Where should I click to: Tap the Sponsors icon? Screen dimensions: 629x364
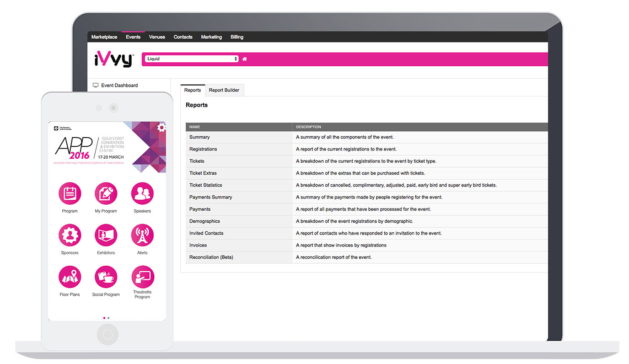tap(70, 236)
